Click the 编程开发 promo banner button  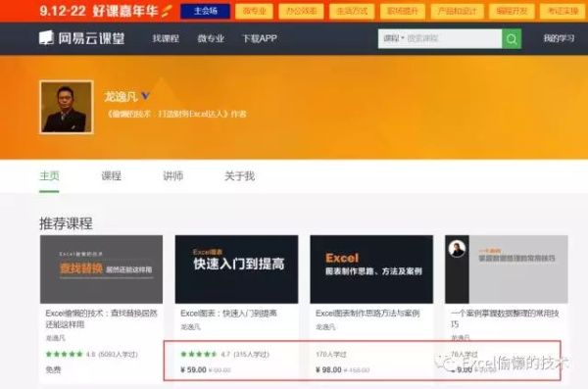click(x=512, y=11)
